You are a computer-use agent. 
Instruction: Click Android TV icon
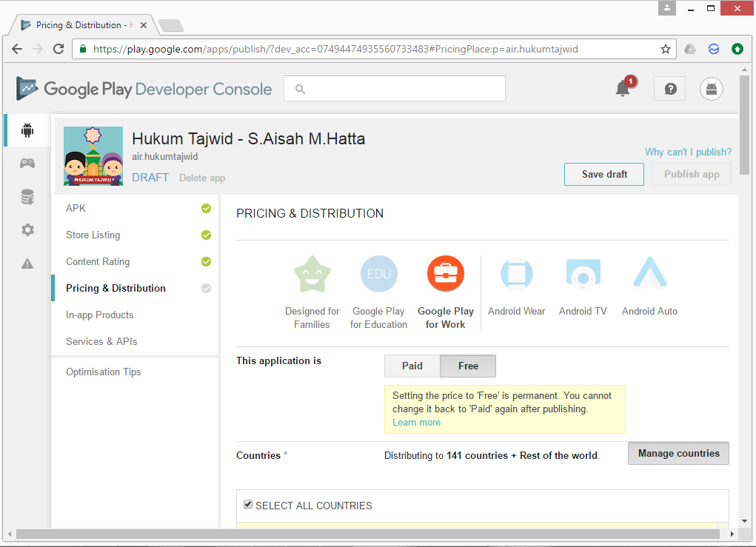click(583, 274)
